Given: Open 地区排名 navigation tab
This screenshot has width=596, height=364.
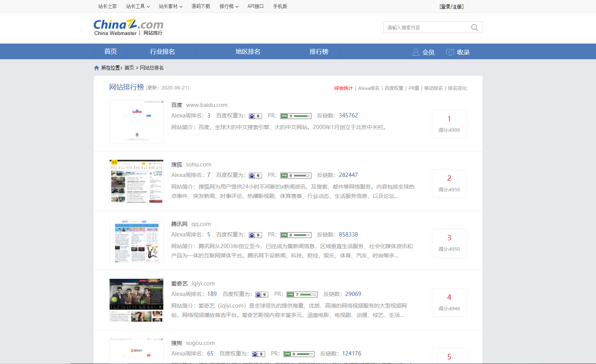Looking at the screenshot, I should [x=248, y=51].
